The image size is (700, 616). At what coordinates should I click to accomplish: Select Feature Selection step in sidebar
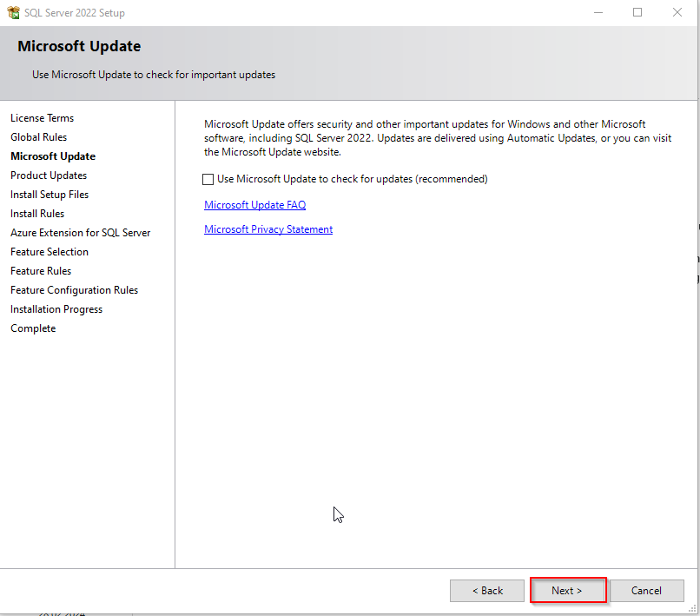(x=50, y=252)
